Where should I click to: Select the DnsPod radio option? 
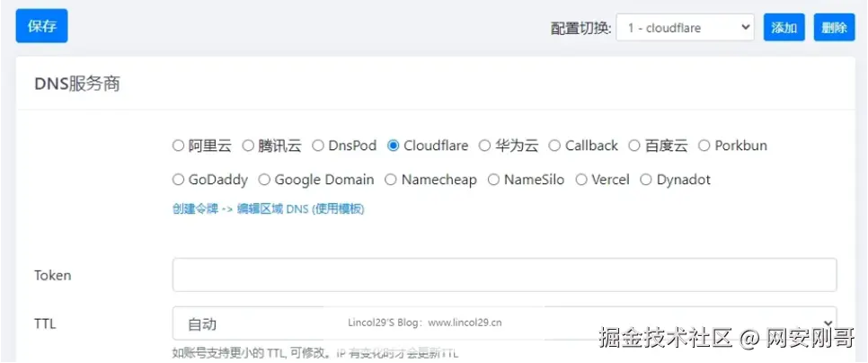[318, 146]
